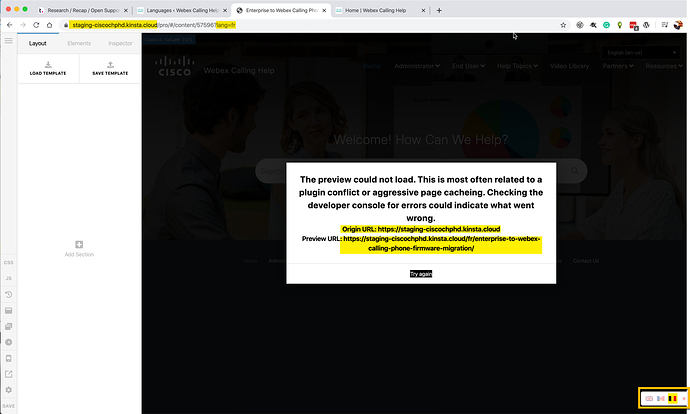Open the hamburger menu in builder sidebar
The width and height of the screenshot is (690, 414).
point(8,41)
